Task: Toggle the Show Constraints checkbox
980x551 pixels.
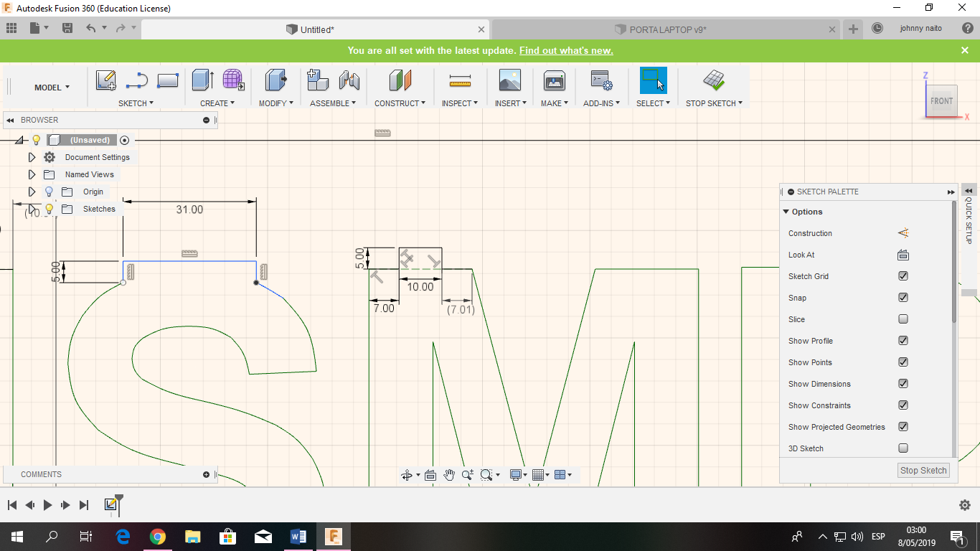Action: click(903, 405)
